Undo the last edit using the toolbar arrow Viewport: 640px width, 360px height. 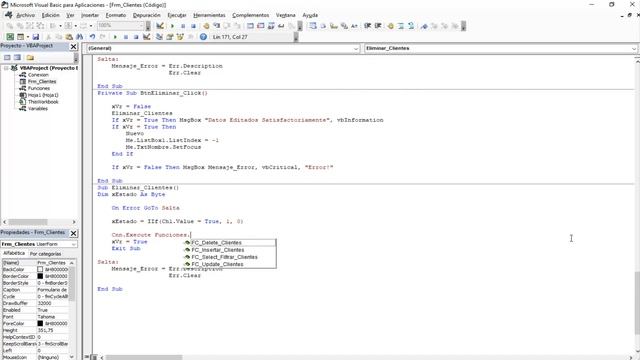pos(92,37)
